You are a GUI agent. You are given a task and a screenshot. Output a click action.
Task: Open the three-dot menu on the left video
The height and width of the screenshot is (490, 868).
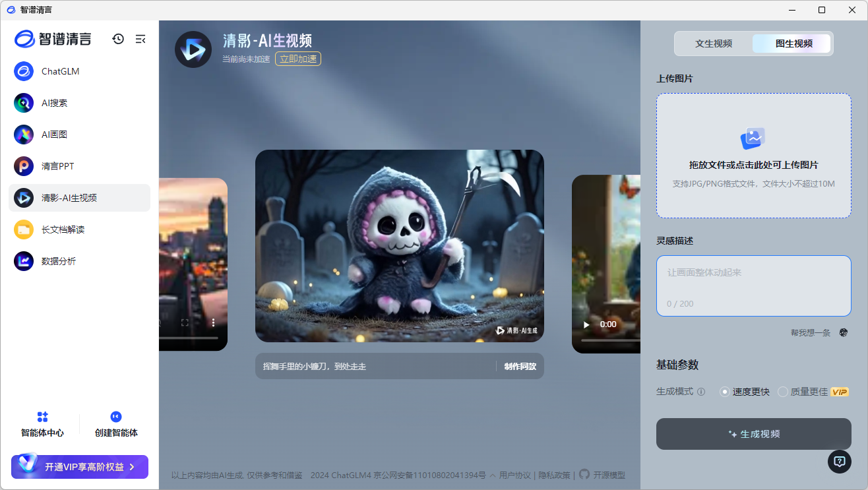coord(214,322)
